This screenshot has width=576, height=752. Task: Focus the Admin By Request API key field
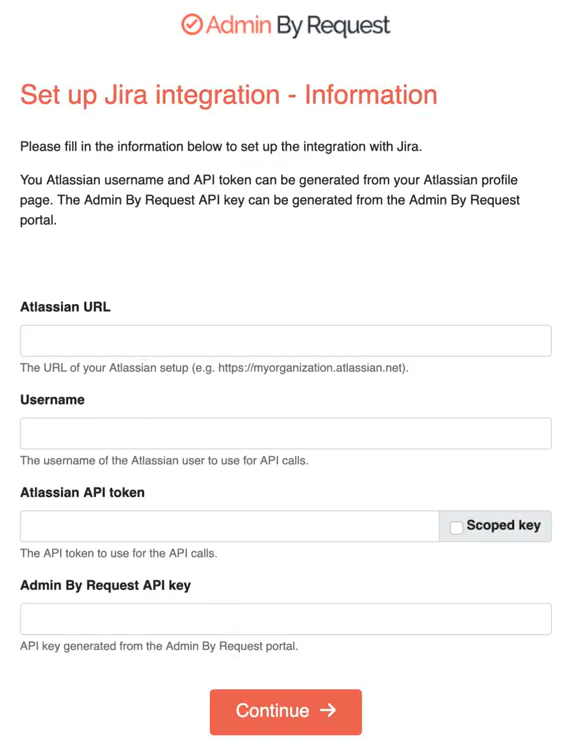[x=286, y=619]
